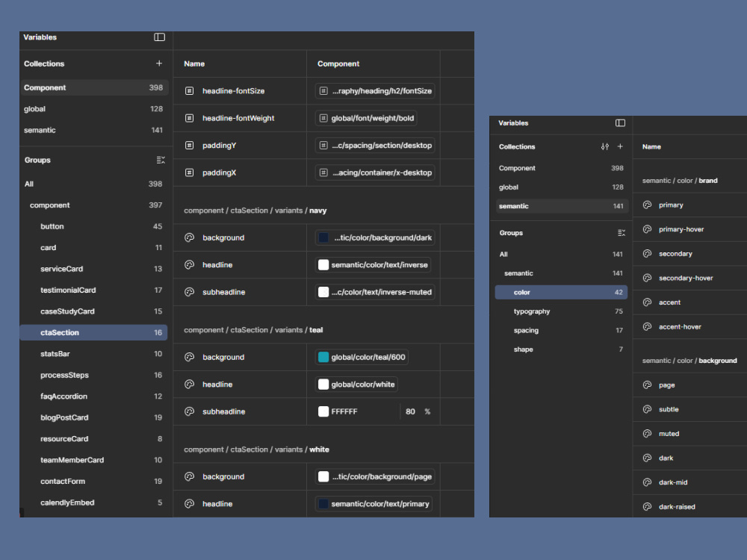Image resolution: width=747 pixels, height=560 pixels.
Task: Select the component group with 397 variables
Action: click(94, 205)
